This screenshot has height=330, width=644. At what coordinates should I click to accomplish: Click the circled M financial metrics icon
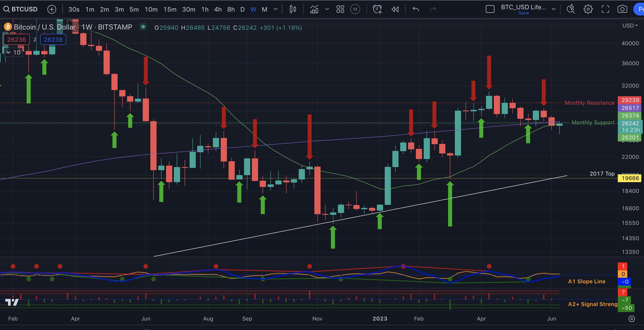pos(355,9)
